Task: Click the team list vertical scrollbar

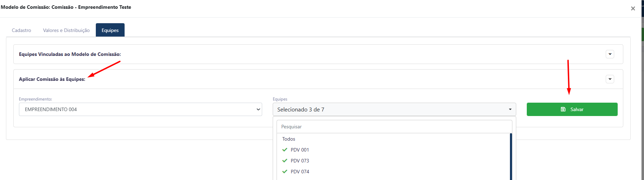Action: point(511,156)
